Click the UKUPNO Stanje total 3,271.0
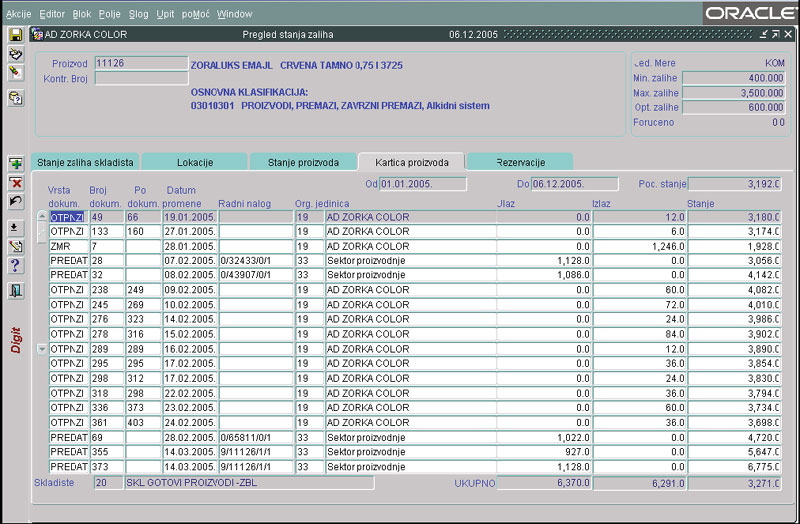This screenshot has height=524, width=800. tap(734, 483)
